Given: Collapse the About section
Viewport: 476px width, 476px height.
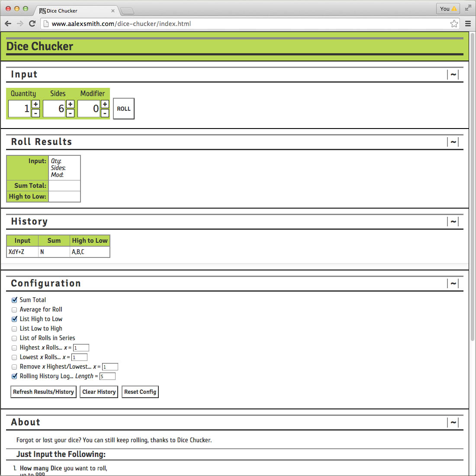Looking at the screenshot, I should pos(453,422).
